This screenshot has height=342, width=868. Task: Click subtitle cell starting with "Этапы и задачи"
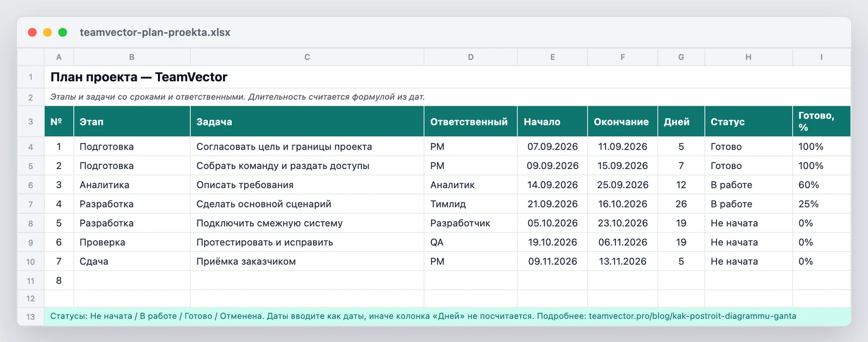[x=448, y=97]
